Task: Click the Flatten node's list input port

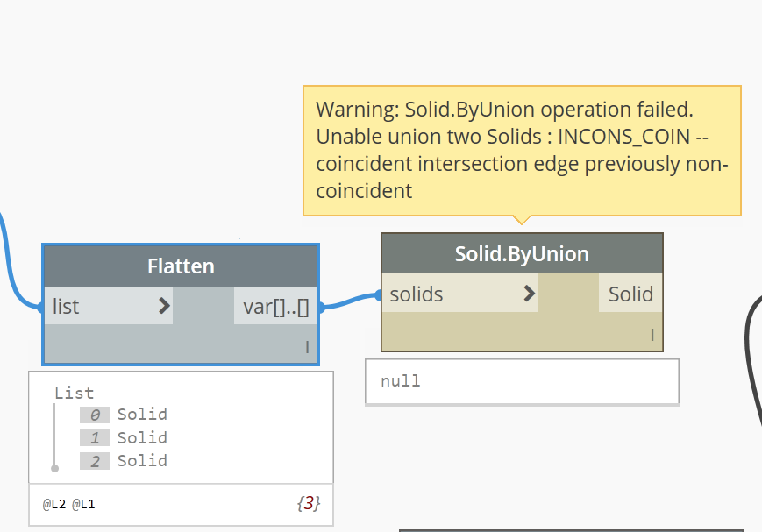Action: [x=67, y=306]
